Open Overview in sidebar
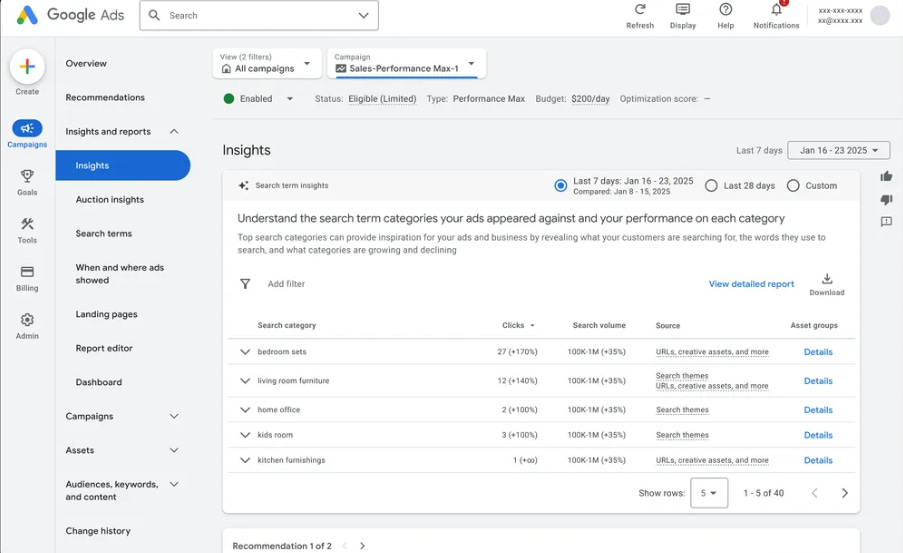903x553 pixels. (x=86, y=63)
